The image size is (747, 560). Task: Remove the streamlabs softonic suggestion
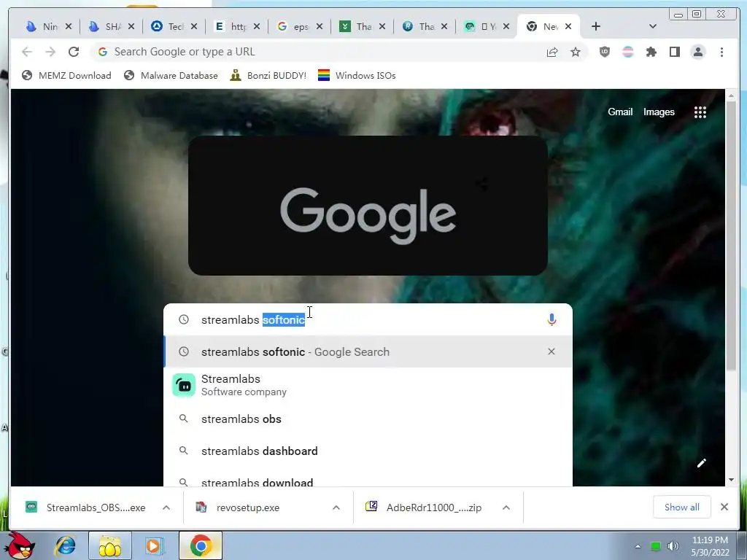coord(551,351)
